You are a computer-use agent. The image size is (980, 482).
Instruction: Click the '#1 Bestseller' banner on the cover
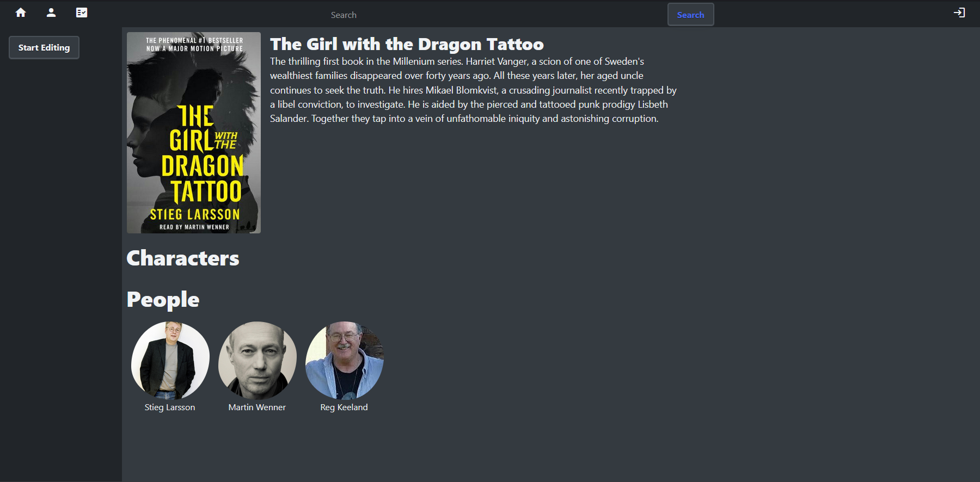(x=194, y=41)
